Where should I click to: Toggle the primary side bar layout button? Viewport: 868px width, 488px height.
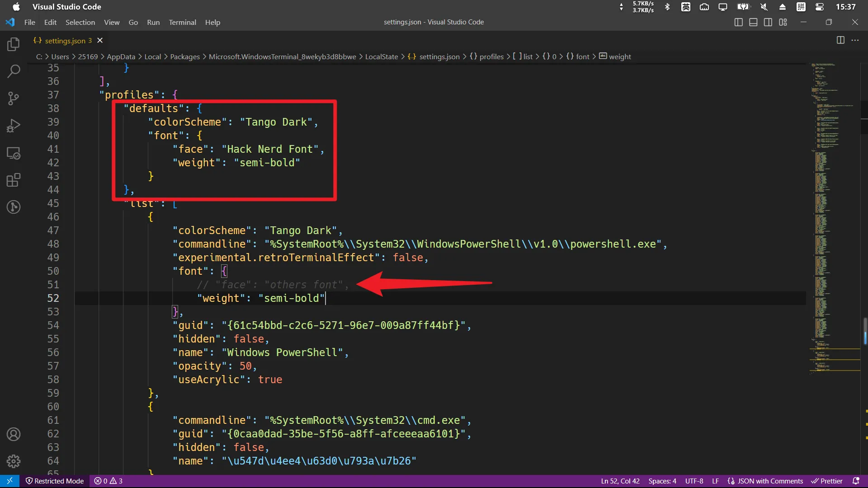(739, 22)
